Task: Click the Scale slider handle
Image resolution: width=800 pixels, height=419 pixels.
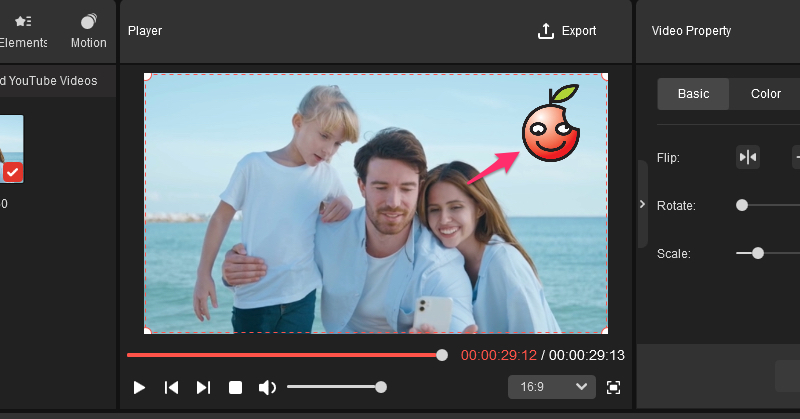Action: [758, 253]
